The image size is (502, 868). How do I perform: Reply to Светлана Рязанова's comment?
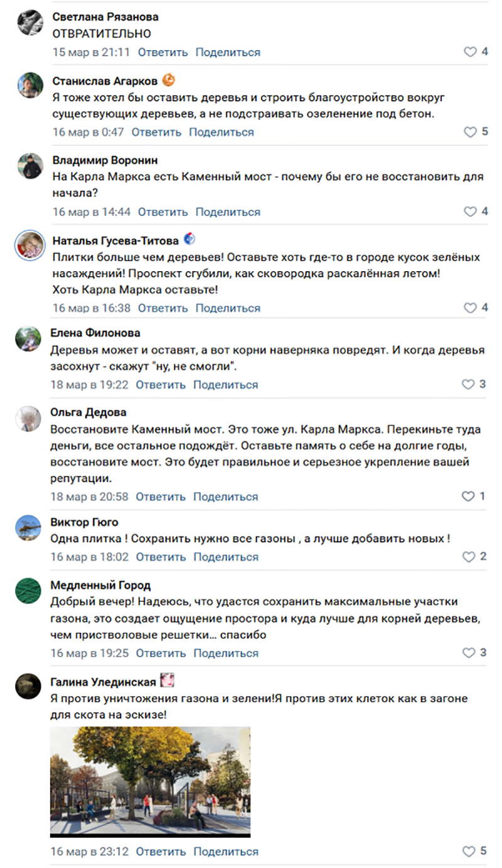pos(163,52)
